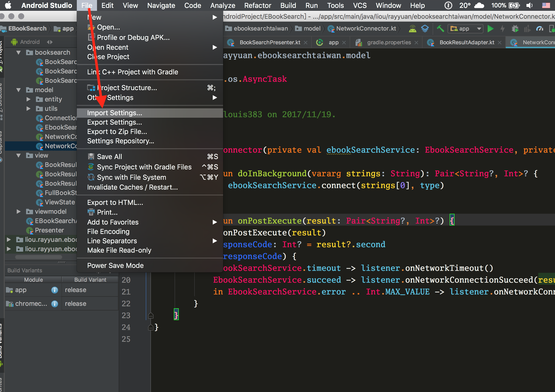555x392 pixels.
Task: Collapse the view folder
Action: point(18,155)
